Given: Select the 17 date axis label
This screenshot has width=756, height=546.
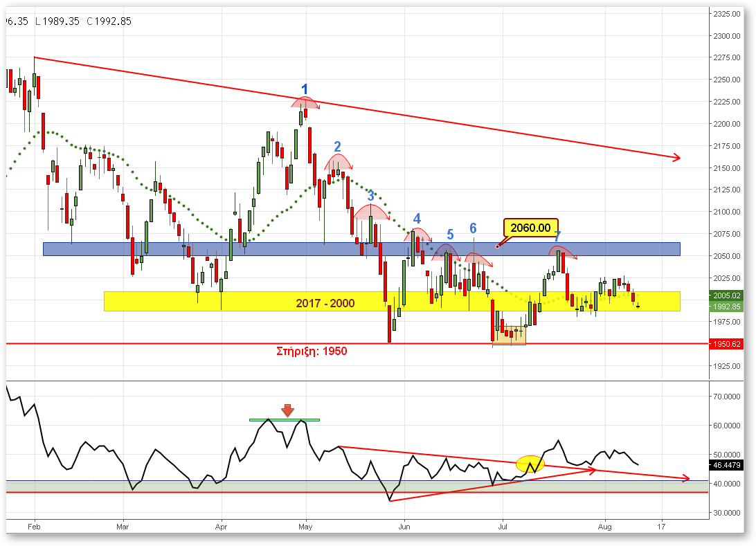Looking at the screenshot, I should (x=661, y=527).
